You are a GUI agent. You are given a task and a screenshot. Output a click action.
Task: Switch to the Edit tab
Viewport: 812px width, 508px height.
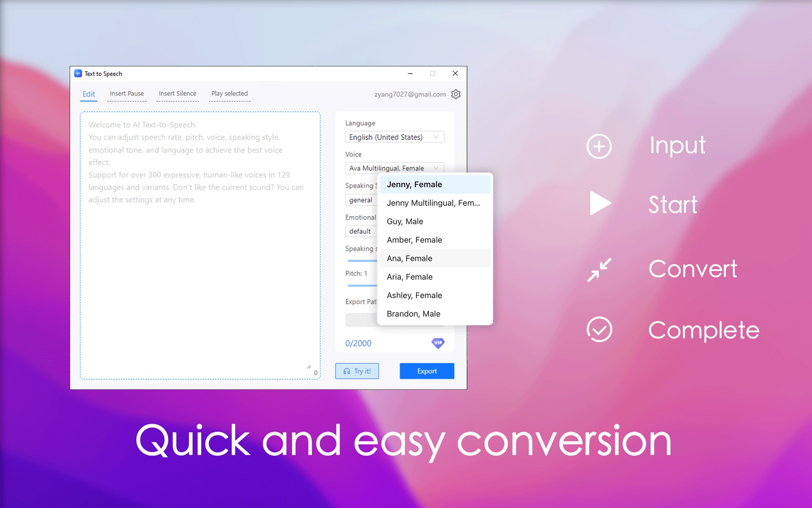(88, 94)
